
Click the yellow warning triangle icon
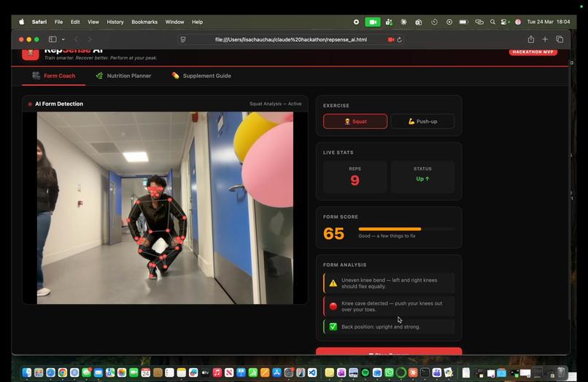333,284
